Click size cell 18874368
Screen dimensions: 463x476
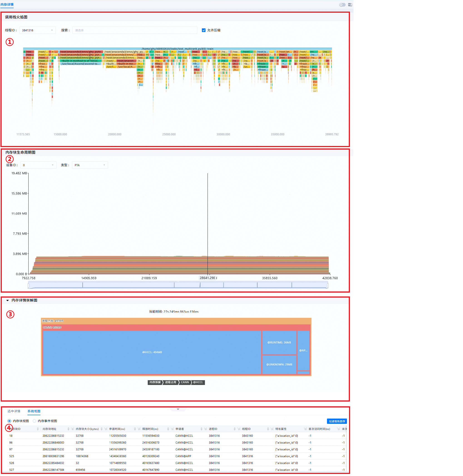tap(82, 456)
